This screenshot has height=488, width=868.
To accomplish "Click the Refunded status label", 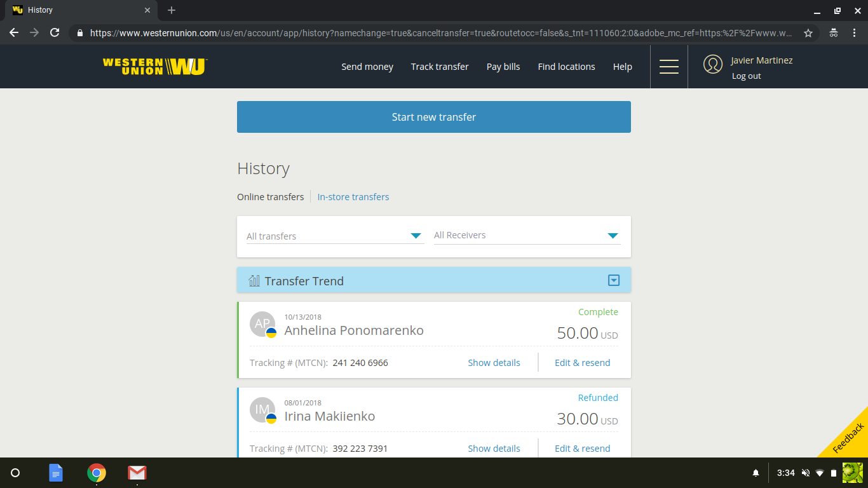I will pos(598,398).
